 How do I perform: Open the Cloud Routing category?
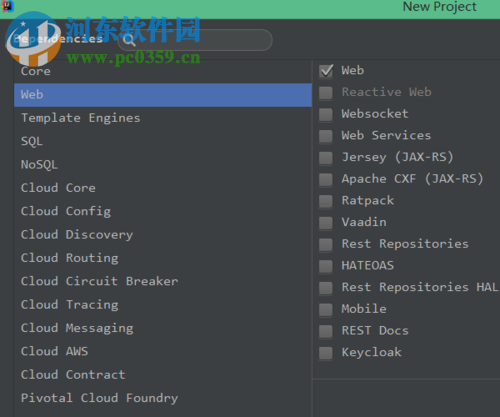(163, 258)
